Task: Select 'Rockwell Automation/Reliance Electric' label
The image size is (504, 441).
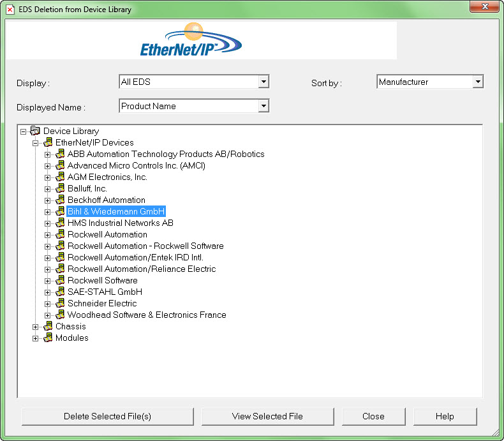Action: coord(142,269)
